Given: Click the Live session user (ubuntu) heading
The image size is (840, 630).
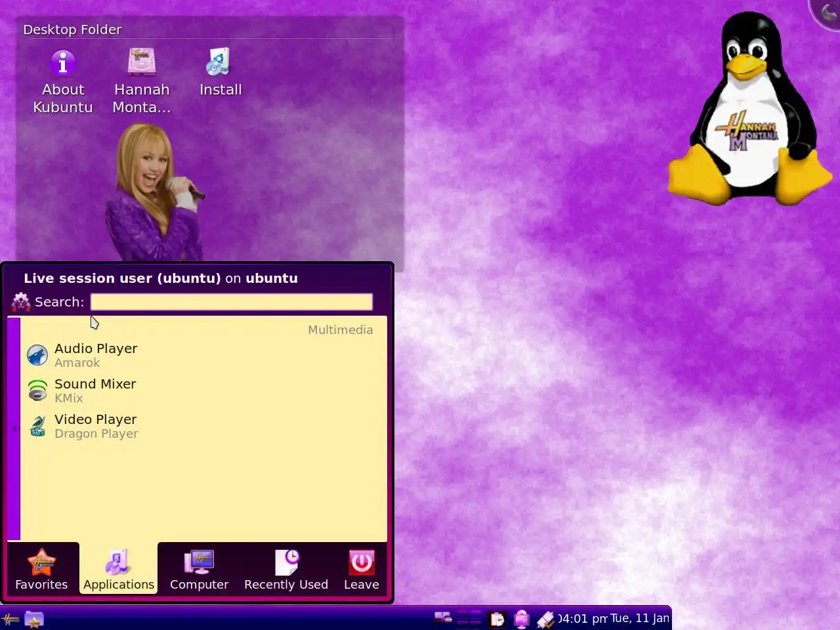Looking at the screenshot, I should click(161, 278).
